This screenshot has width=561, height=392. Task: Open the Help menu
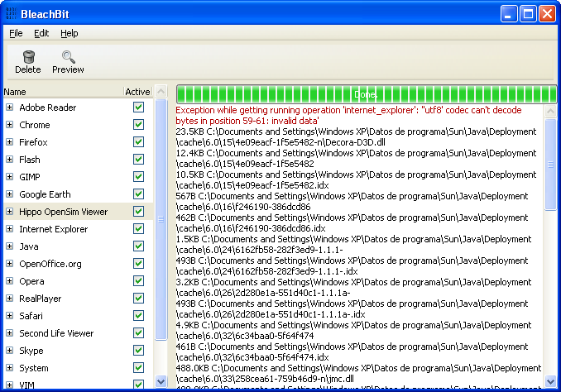tap(69, 33)
